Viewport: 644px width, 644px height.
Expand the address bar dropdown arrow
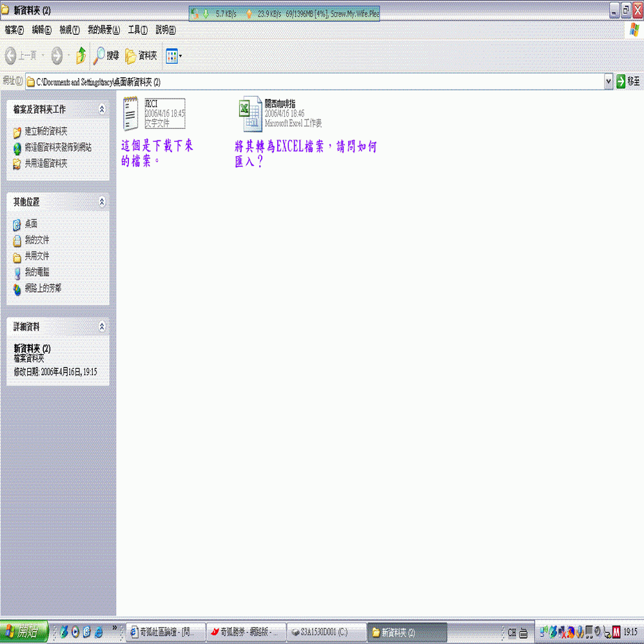[x=609, y=81]
